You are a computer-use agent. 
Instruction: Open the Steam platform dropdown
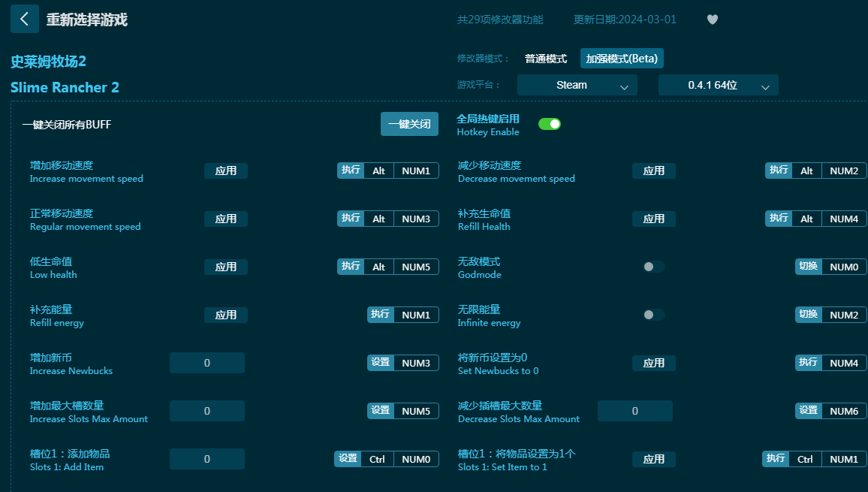click(577, 85)
